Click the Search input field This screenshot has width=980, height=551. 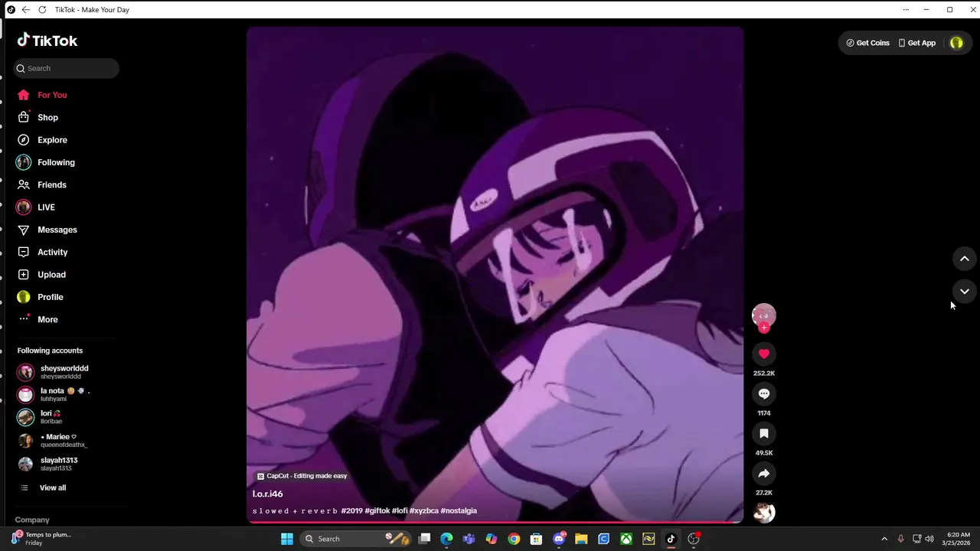[x=67, y=68]
